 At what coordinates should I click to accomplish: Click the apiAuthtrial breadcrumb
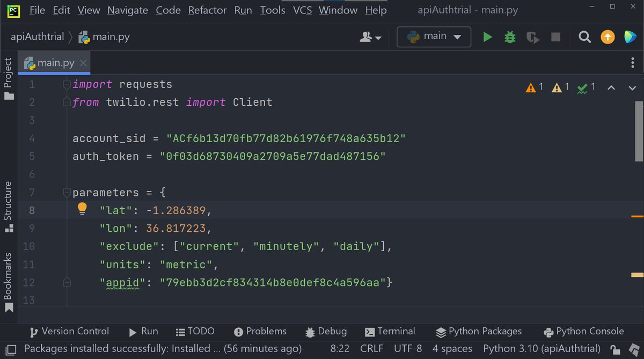37,37
